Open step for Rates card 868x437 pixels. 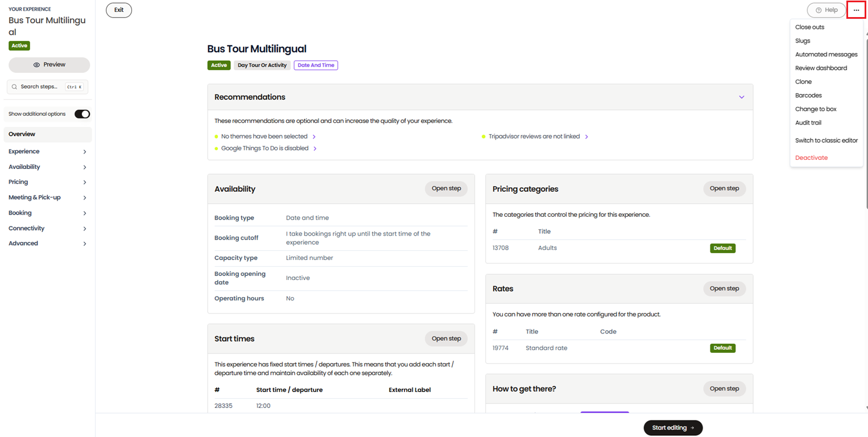pyautogui.click(x=724, y=288)
